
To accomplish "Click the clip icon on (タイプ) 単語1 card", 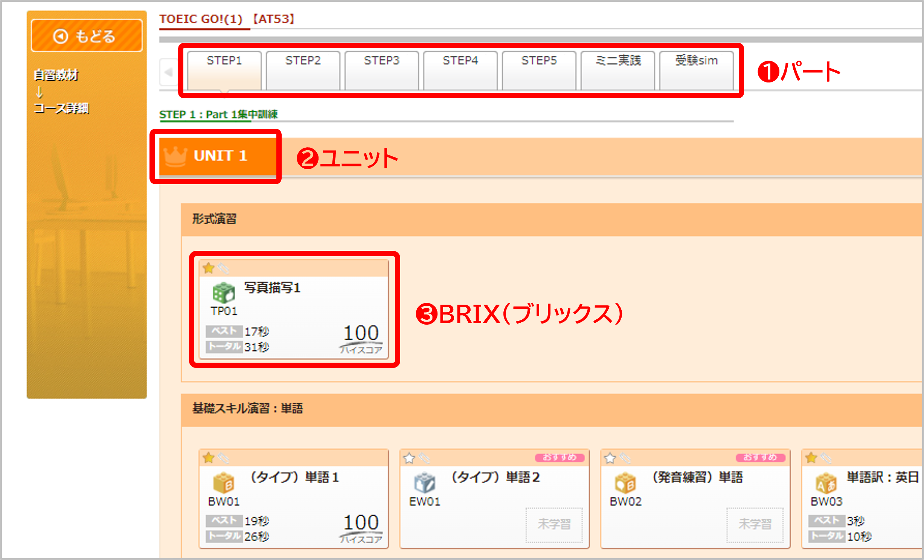I will point(224,458).
